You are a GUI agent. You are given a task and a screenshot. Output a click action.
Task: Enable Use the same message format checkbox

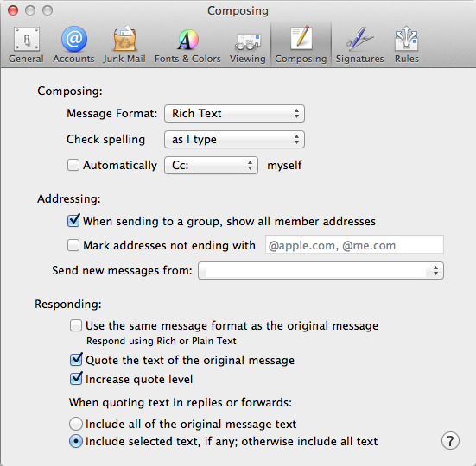tap(75, 325)
